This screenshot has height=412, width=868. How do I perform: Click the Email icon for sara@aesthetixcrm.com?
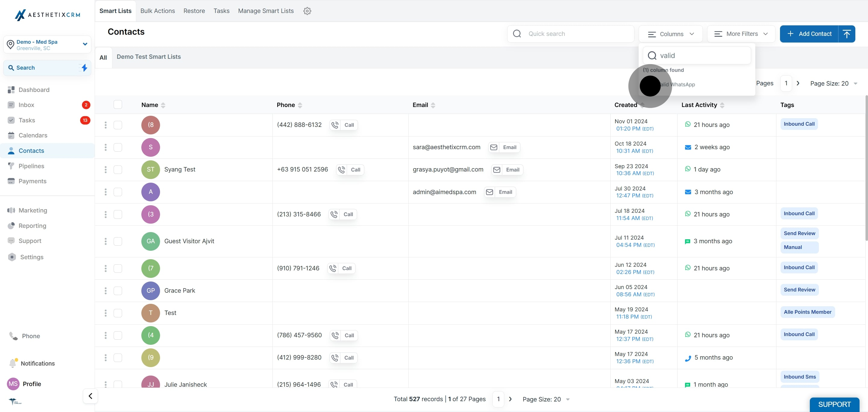click(x=494, y=147)
